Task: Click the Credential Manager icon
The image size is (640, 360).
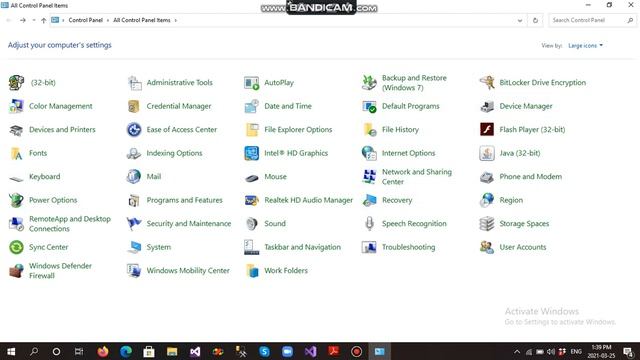Action: (134, 106)
